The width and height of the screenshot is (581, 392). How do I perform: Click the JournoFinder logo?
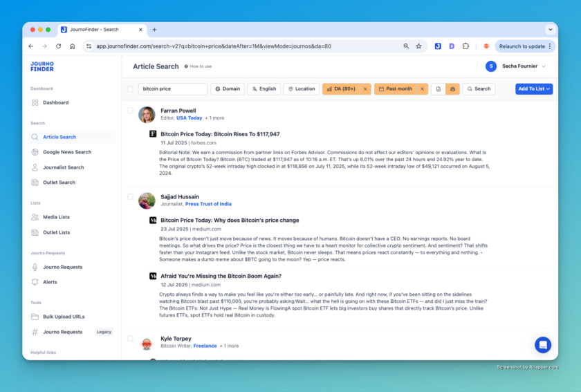(x=42, y=66)
